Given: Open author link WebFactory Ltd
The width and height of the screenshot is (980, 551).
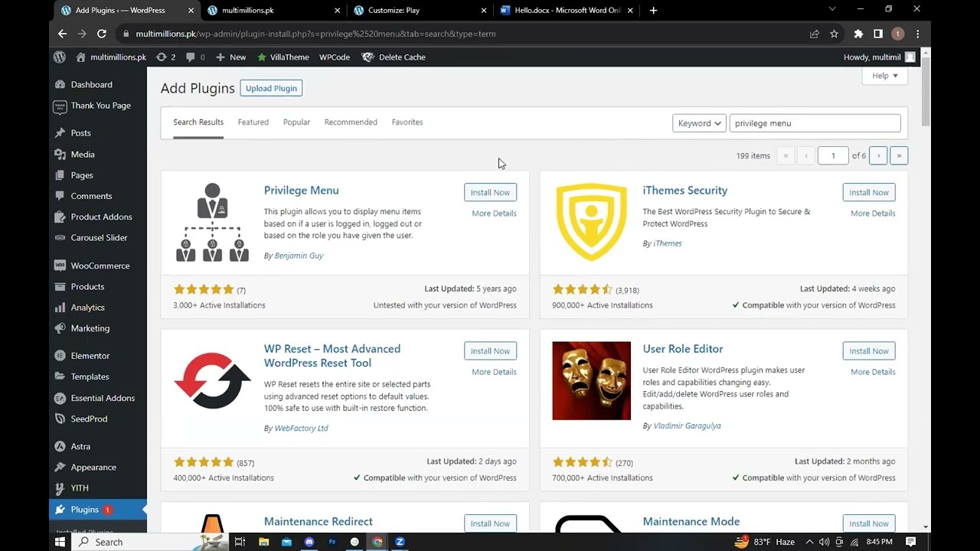Looking at the screenshot, I should click(x=301, y=429).
